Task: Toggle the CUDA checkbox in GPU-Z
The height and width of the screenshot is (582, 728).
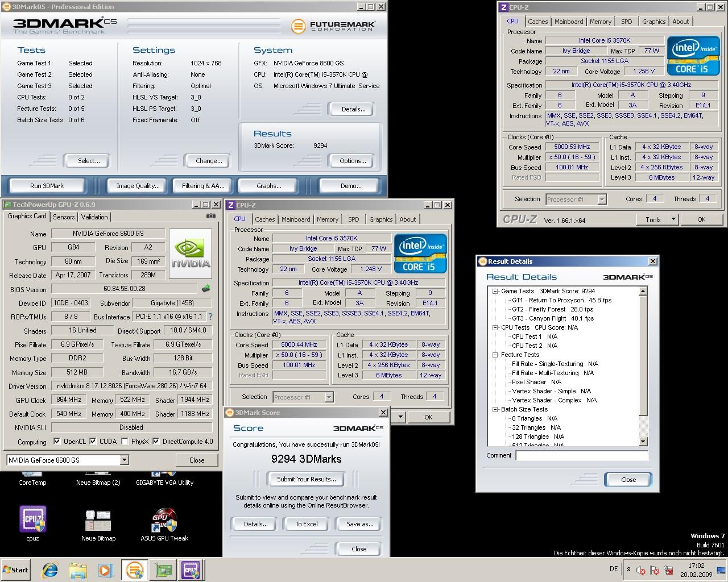Action: [x=93, y=441]
